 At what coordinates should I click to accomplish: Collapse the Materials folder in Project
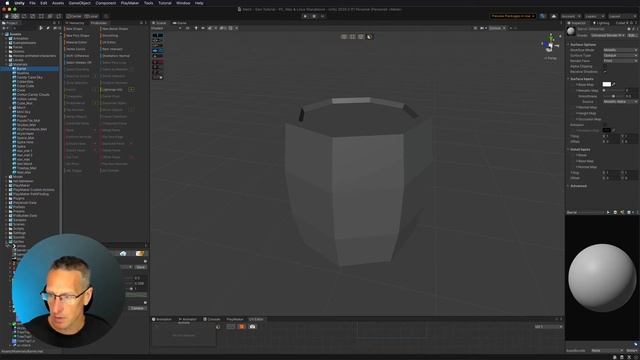point(7,64)
